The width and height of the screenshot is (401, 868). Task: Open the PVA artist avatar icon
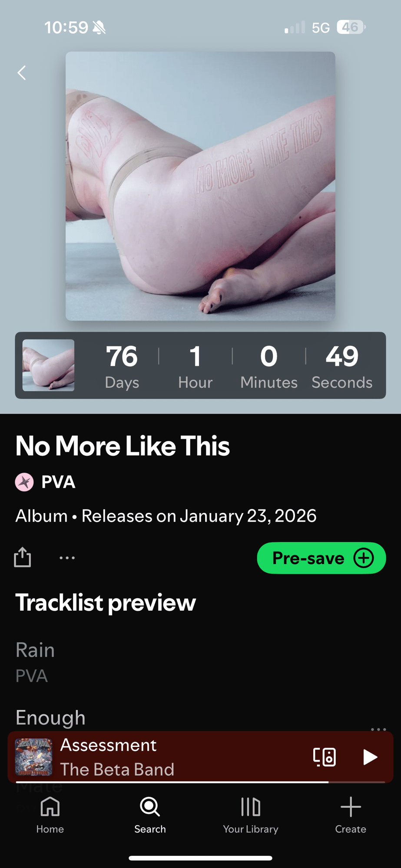pos(24,482)
